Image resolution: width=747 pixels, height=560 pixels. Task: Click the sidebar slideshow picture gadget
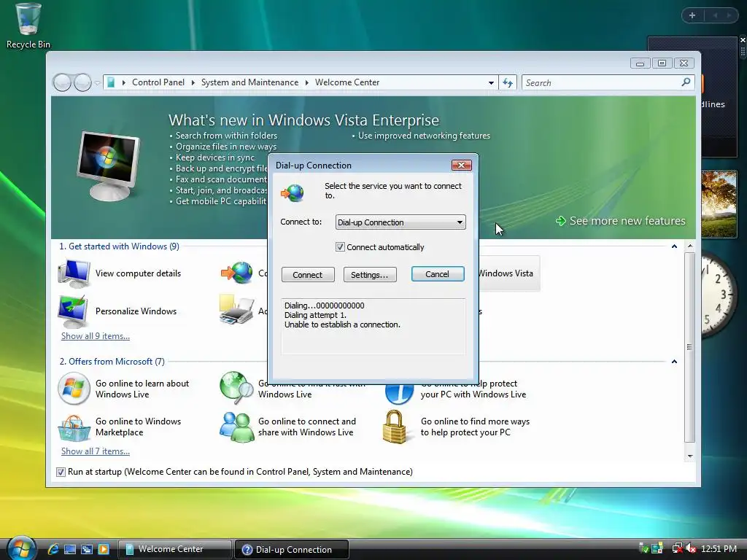(x=719, y=204)
